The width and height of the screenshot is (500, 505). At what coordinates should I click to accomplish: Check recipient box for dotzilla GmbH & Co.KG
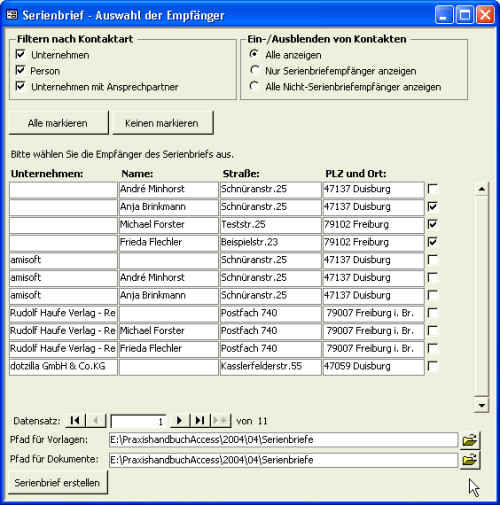click(433, 366)
